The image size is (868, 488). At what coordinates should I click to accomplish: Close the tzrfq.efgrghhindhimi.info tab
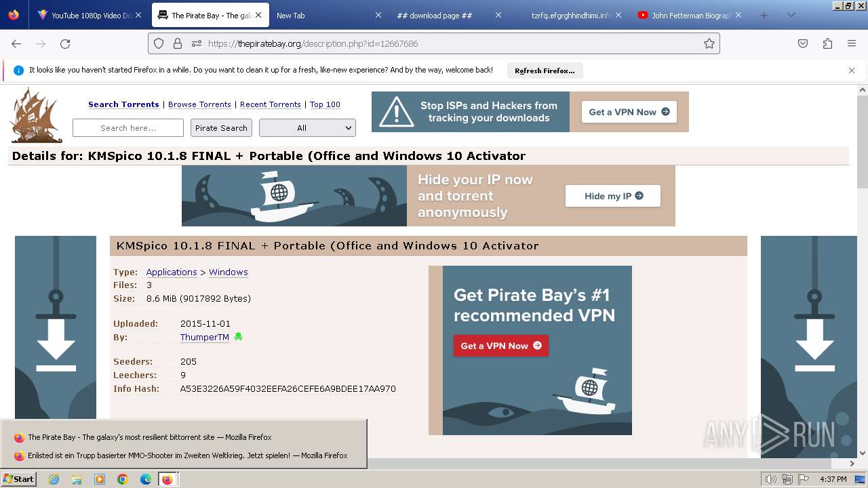[618, 15]
